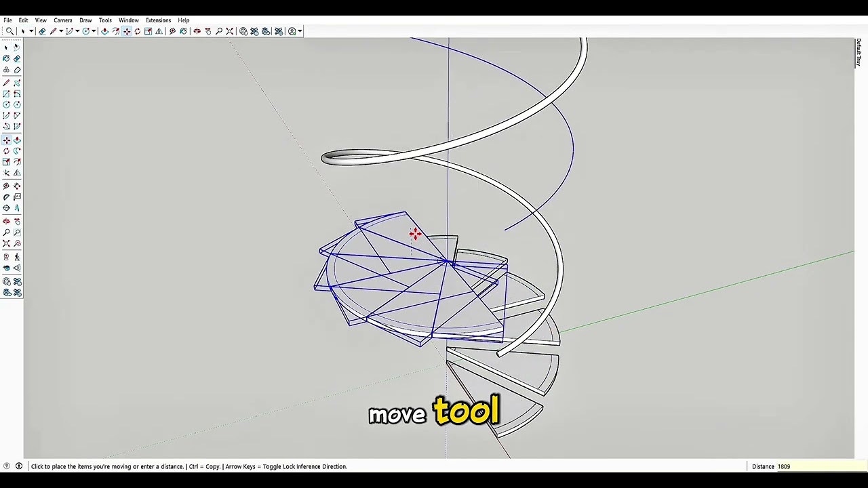Open 3D Warehouse from top toolbar
This screenshot has width=868, height=488.
coord(243,31)
